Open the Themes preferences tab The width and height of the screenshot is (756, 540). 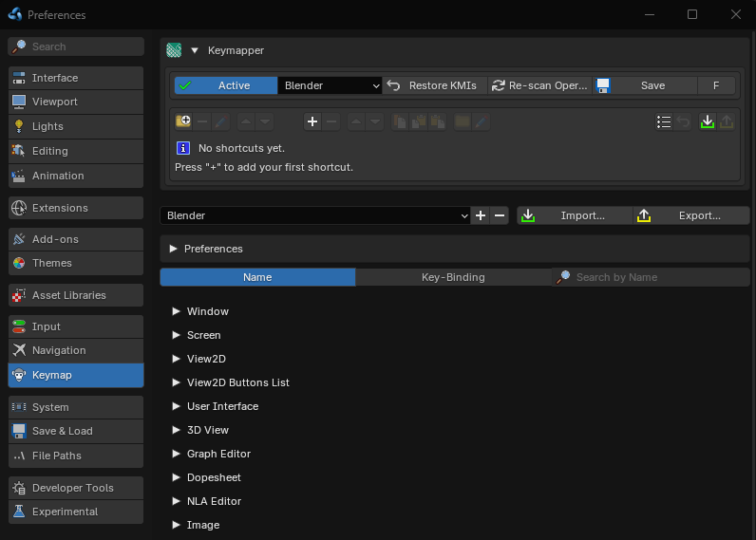pos(76,264)
